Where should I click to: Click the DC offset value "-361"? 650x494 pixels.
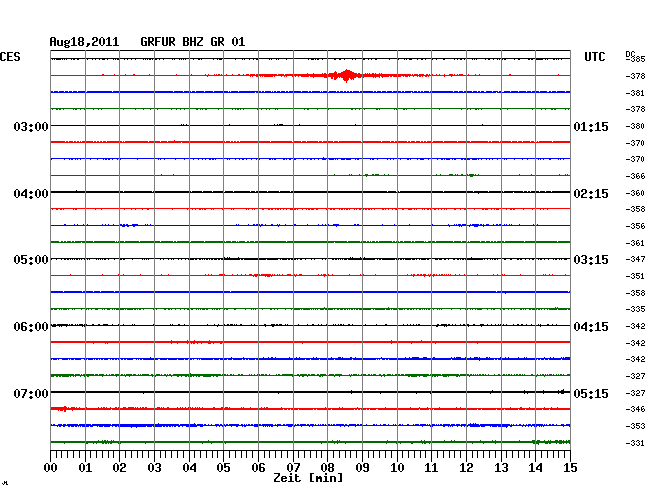point(635,243)
